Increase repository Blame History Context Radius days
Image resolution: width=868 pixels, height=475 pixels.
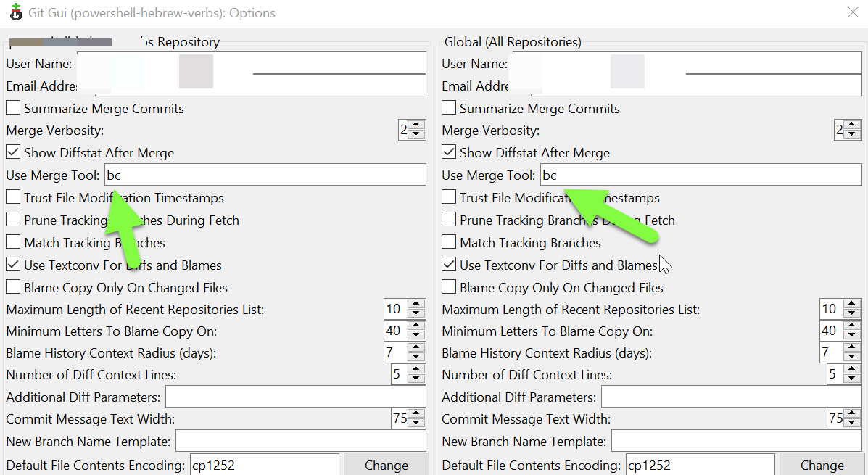[416, 347]
